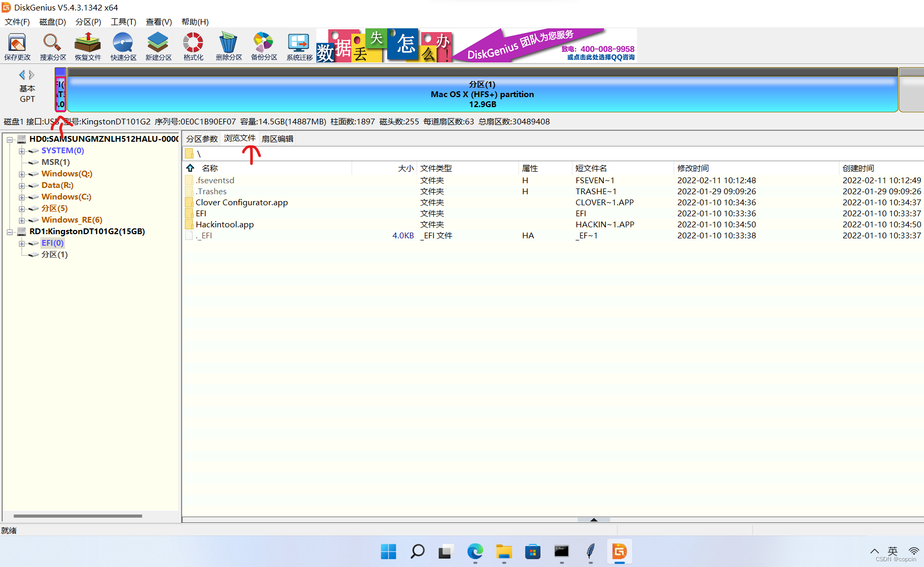Select the Clover Configurator.app folder
The width and height of the screenshot is (924, 567).
(x=241, y=203)
